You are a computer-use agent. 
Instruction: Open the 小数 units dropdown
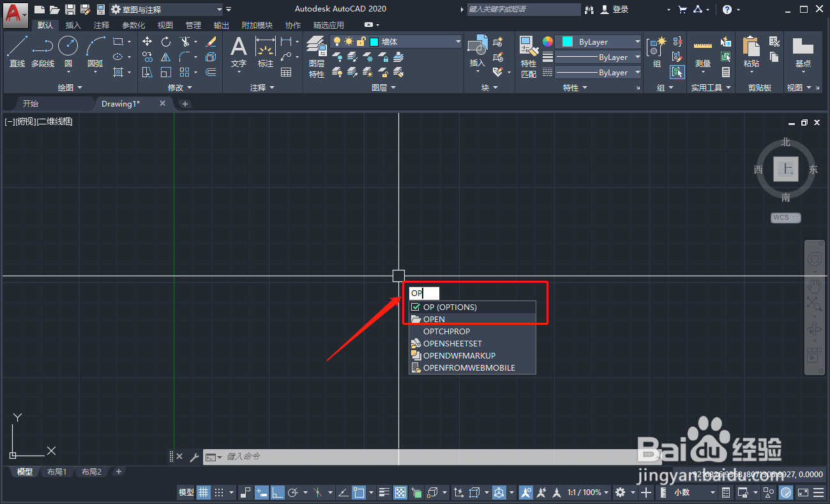[x=694, y=493]
